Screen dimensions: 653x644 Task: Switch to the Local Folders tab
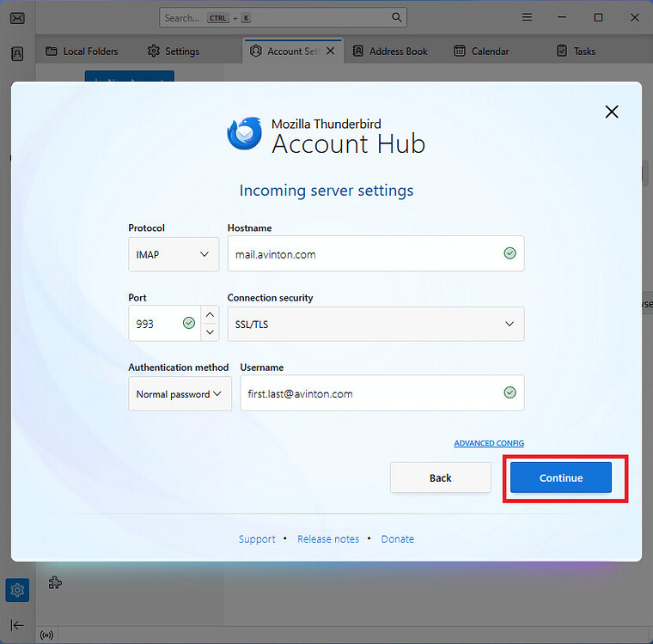82,52
